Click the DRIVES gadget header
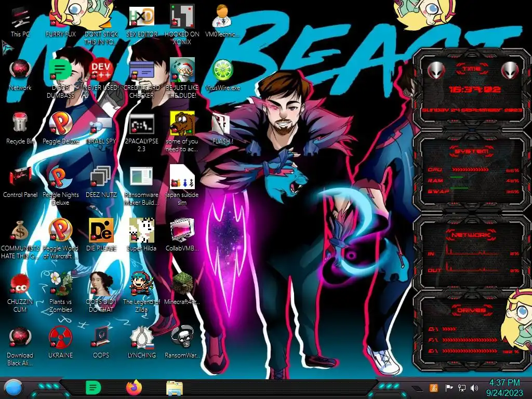Screen dimensions: 532x399 pyautogui.click(x=472, y=310)
